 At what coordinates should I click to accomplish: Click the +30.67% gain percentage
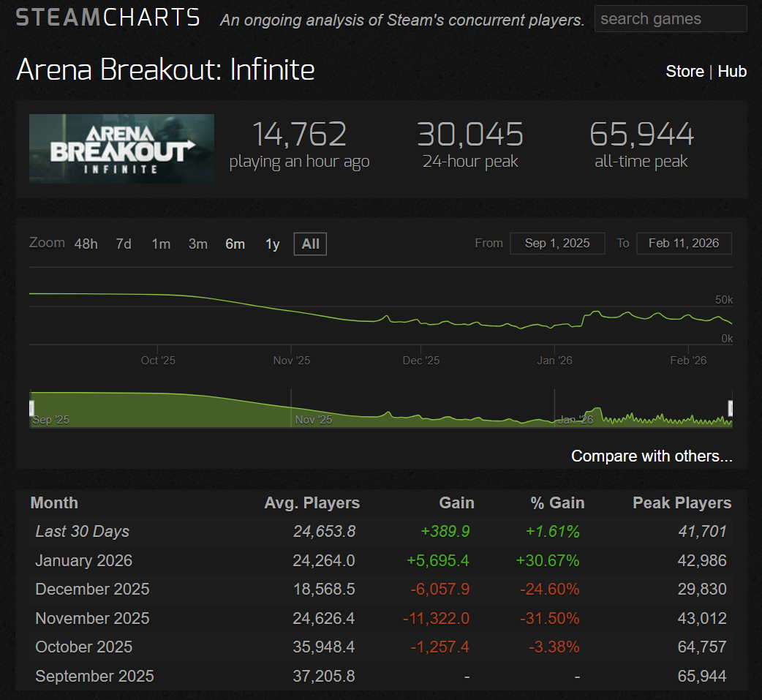pos(548,560)
